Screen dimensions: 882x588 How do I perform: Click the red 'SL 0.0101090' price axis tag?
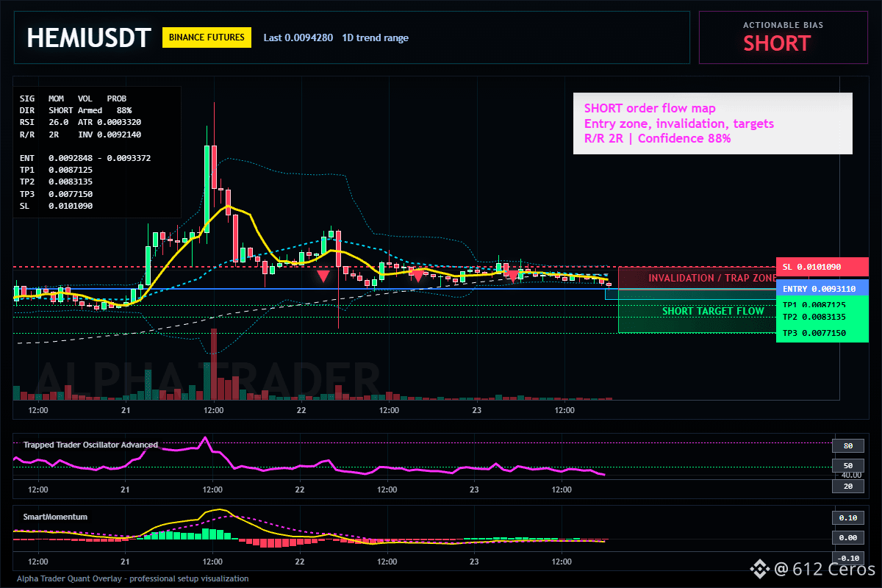pyautogui.click(x=822, y=267)
